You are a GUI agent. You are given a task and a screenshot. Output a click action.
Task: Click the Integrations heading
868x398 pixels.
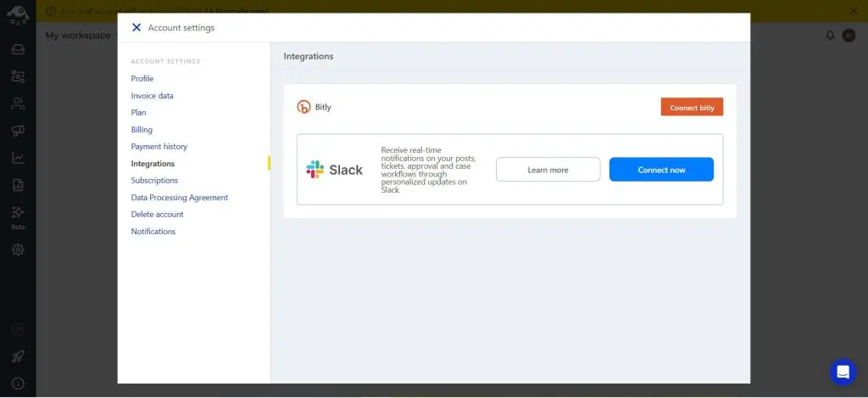(309, 56)
